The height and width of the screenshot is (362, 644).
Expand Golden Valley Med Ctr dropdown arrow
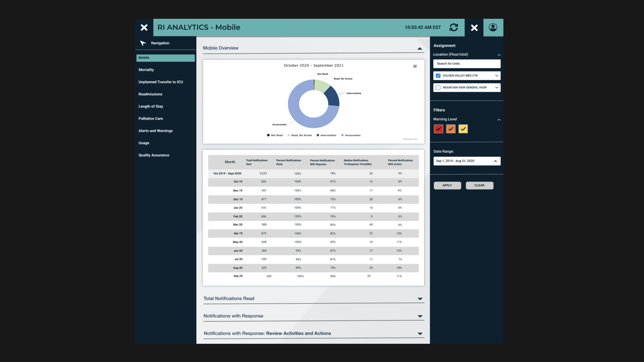click(x=497, y=76)
